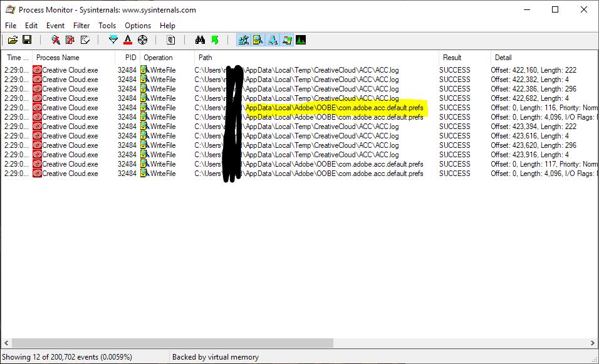Click the Process Monitor title bar icon
Image resolution: width=599 pixels, height=364 pixels.
(x=10, y=9)
